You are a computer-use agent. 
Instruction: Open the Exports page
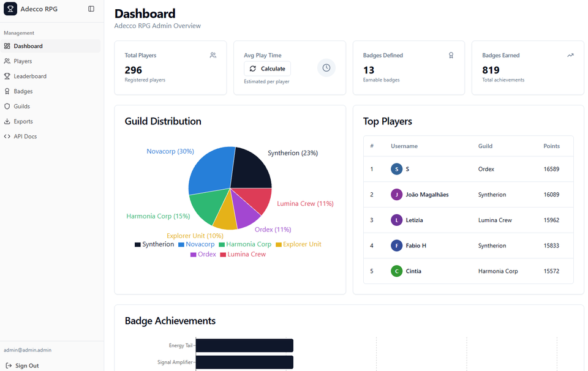(50, 121)
